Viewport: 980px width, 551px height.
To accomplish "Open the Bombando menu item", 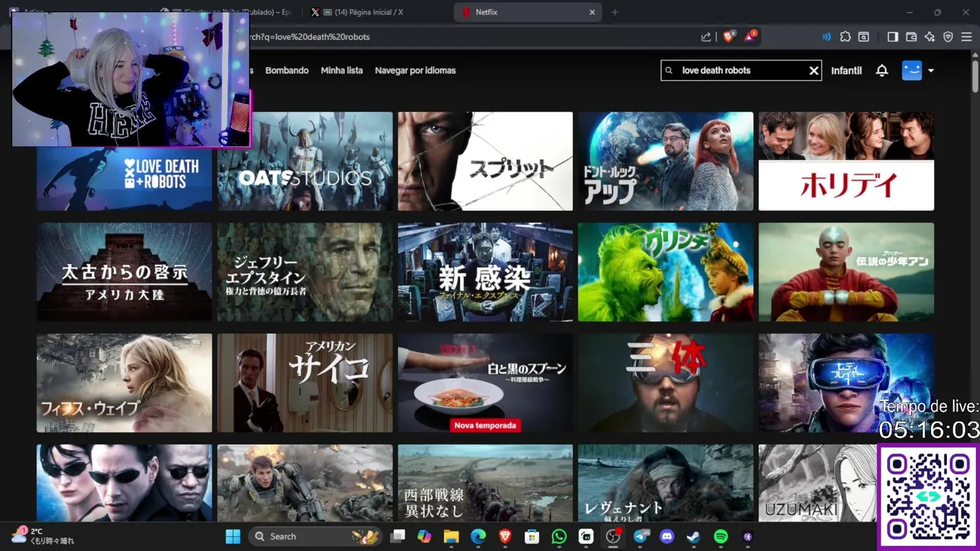I will tap(287, 70).
